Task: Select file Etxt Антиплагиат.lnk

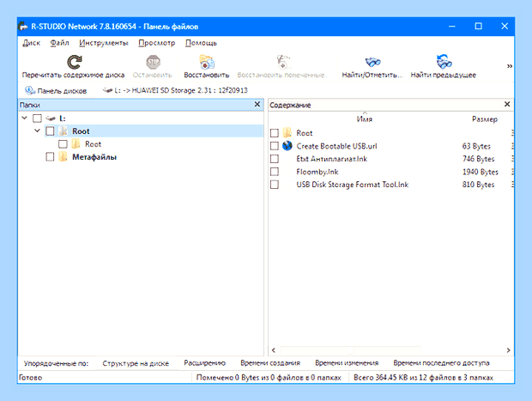Action: coord(332,159)
